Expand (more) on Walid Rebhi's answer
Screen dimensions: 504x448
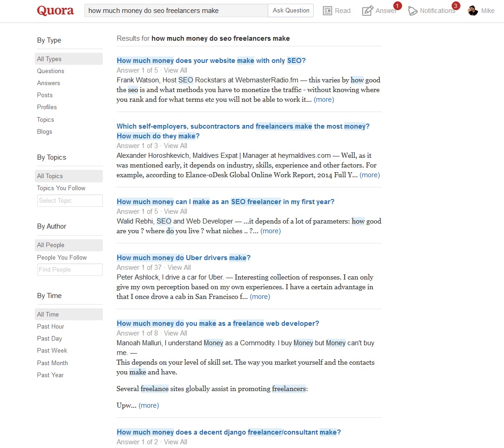[271, 231]
